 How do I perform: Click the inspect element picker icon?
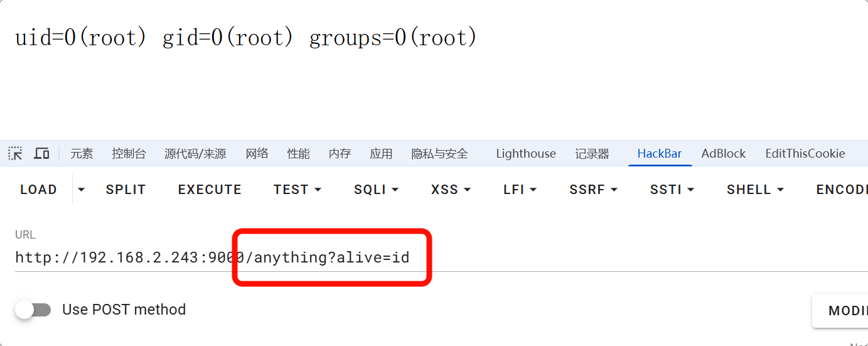15,153
